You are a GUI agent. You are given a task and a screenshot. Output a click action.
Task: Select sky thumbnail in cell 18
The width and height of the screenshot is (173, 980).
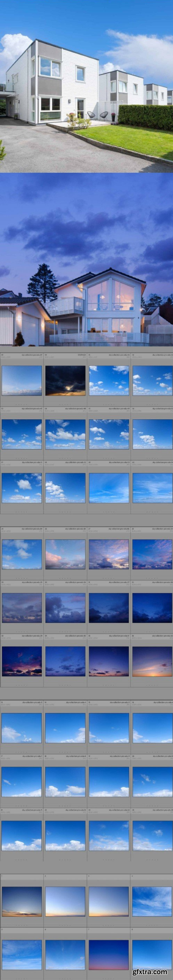click(65, 782)
